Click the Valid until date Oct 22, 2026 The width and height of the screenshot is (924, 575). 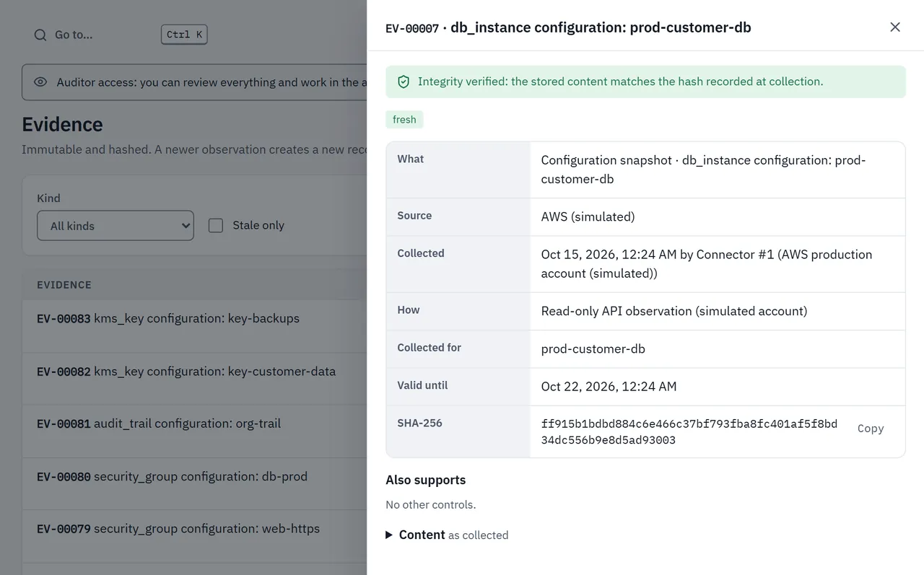[609, 387]
